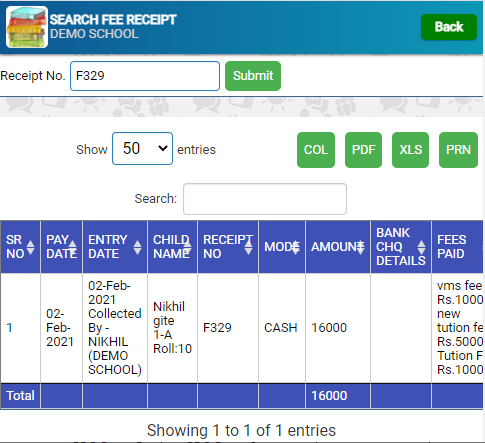Click the table Search text box
This screenshot has width=485, height=443.
(x=265, y=199)
